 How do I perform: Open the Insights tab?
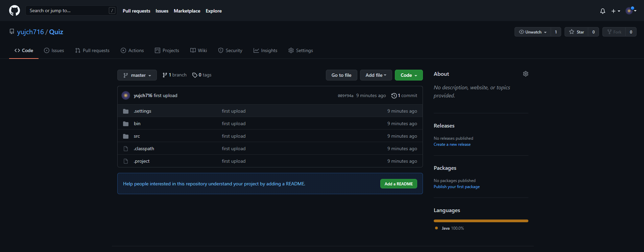pos(265,50)
